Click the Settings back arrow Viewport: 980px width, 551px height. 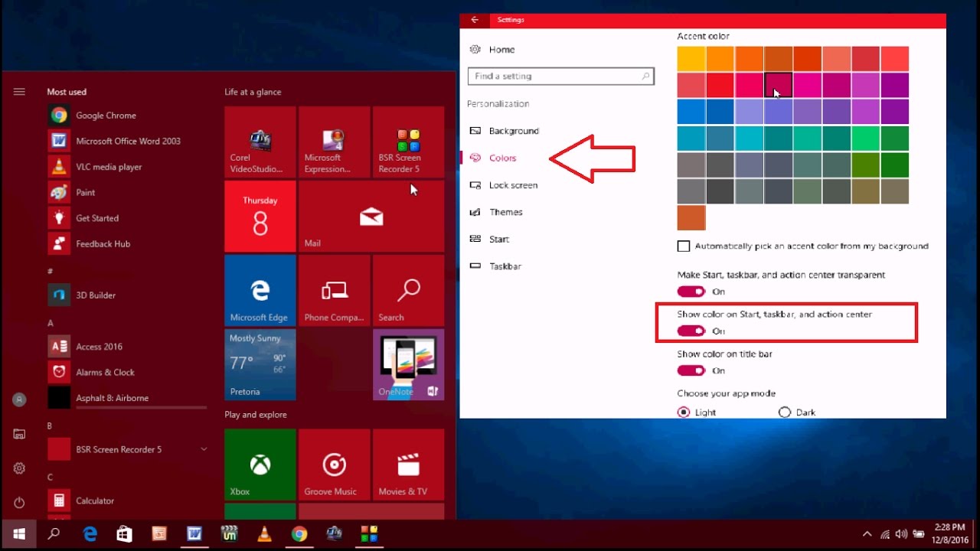[475, 20]
